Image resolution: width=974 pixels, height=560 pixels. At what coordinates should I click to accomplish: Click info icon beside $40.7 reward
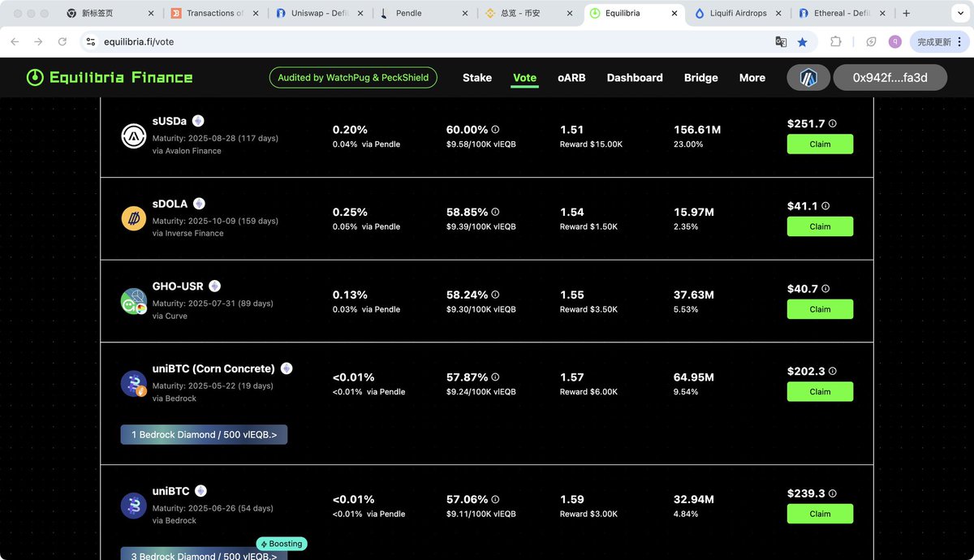pyautogui.click(x=825, y=289)
